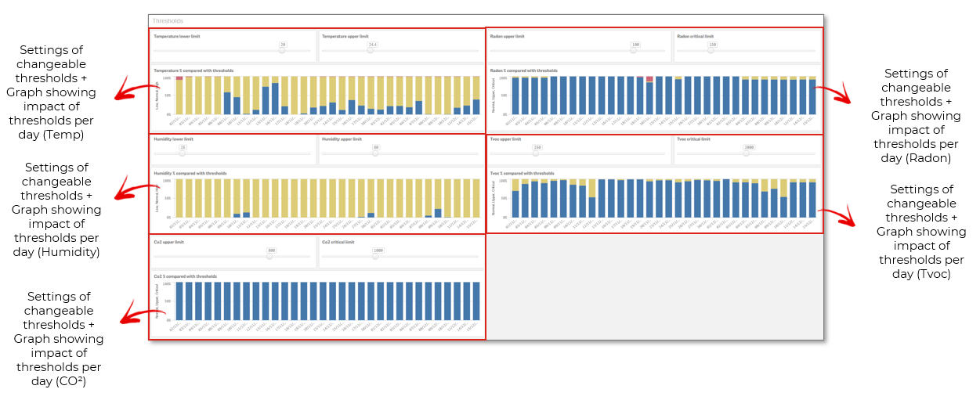Click the Radon critical limit slider handle
Viewport: 980px width, 400px height.
click(x=711, y=51)
